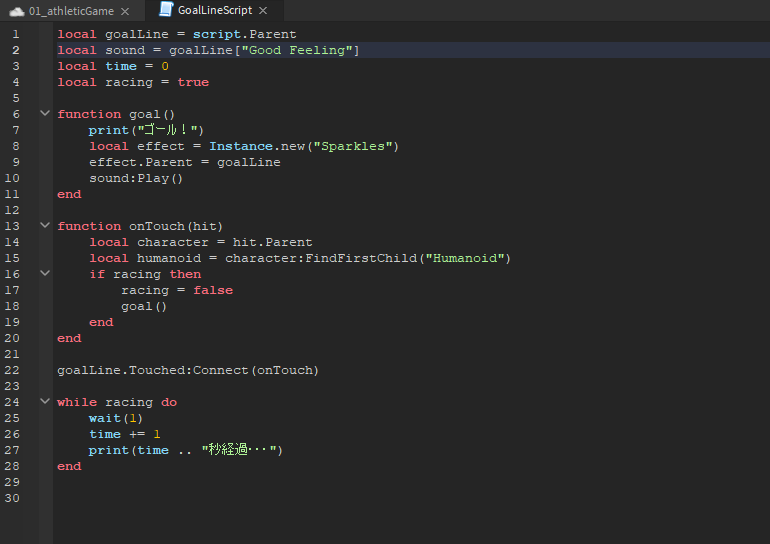This screenshot has width=770, height=544.
Task: Click line number 1 in the gutter
Action: pyautogui.click(x=15, y=34)
